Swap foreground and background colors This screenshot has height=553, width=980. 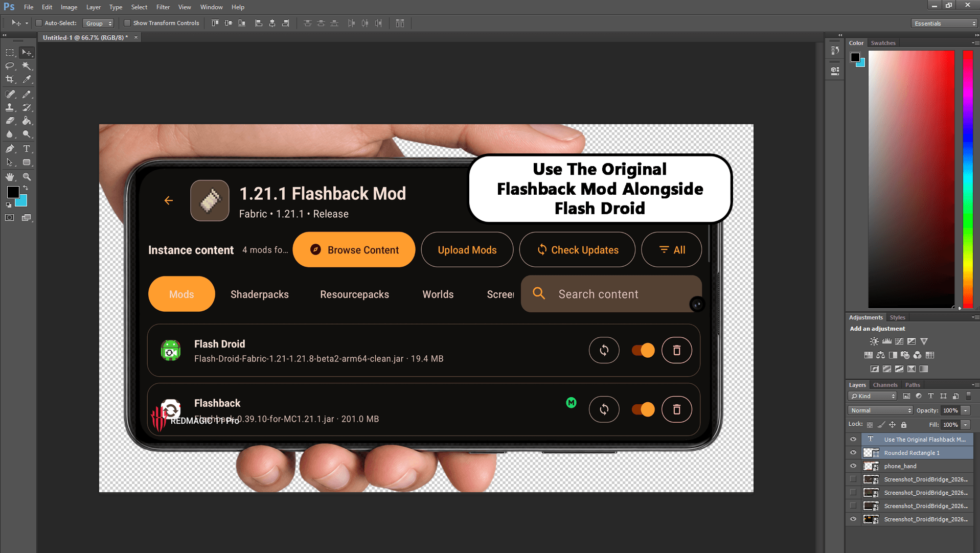(26, 188)
